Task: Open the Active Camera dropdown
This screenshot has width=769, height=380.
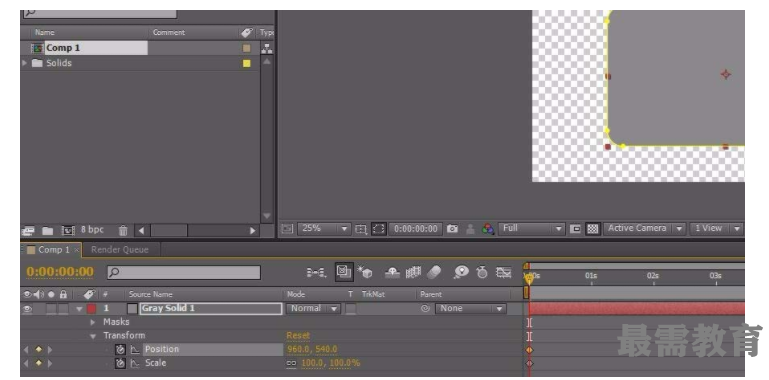Action: 644,228
